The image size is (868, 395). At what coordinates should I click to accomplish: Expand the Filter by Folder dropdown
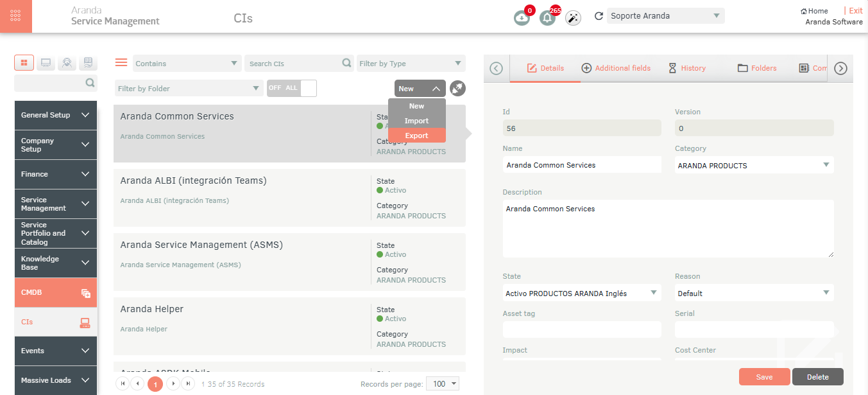(x=189, y=89)
